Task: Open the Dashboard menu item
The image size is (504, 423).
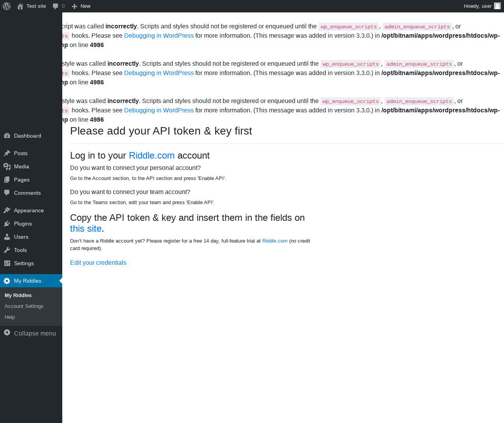Action: pyautogui.click(x=31, y=136)
